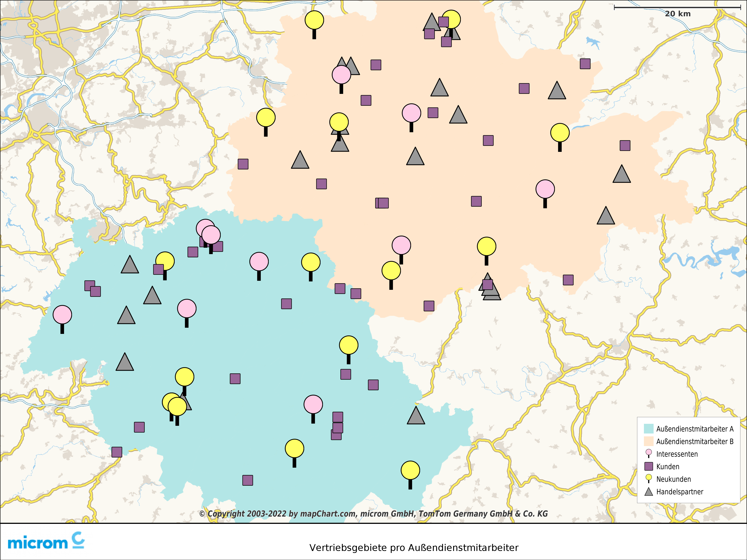Click the Handelspartner grey triangle legend icon
This screenshot has width=747, height=560.
coord(649,491)
